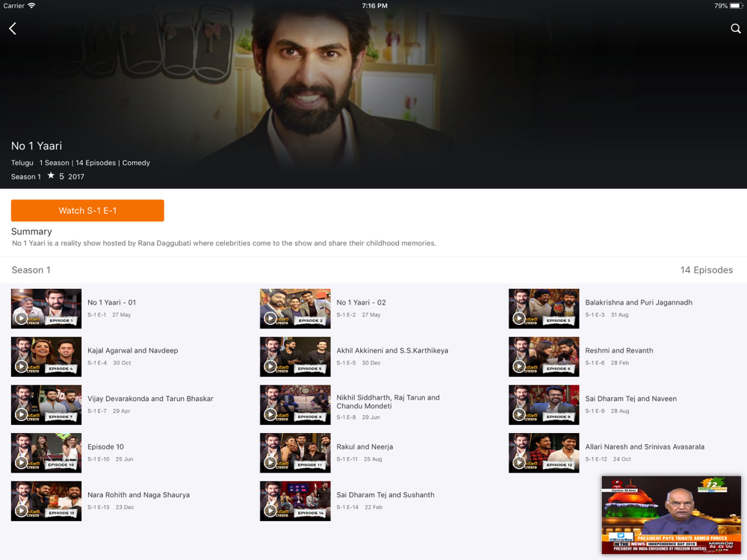The height and width of the screenshot is (560, 747).
Task: Select Rakul and Neerja title text
Action: 365,447
